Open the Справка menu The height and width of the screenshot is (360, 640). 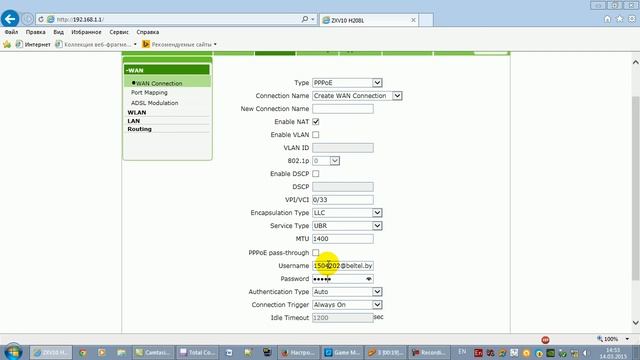[x=148, y=32]
